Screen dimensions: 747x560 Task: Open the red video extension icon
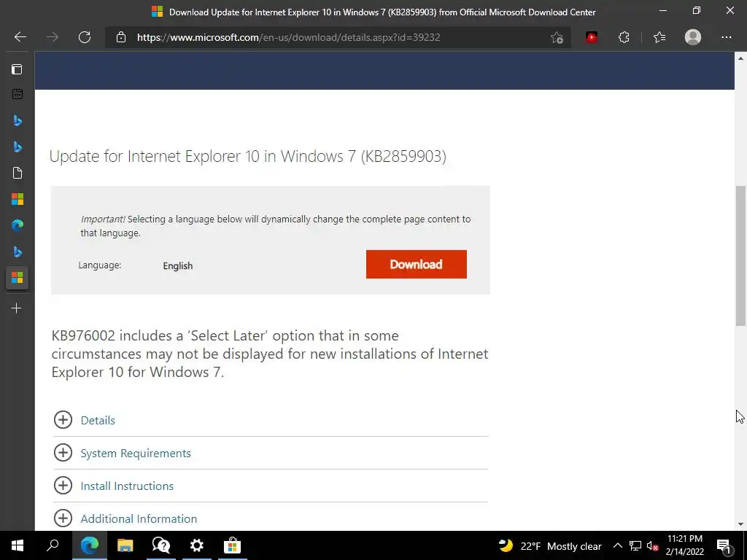[x=592, y=37]
